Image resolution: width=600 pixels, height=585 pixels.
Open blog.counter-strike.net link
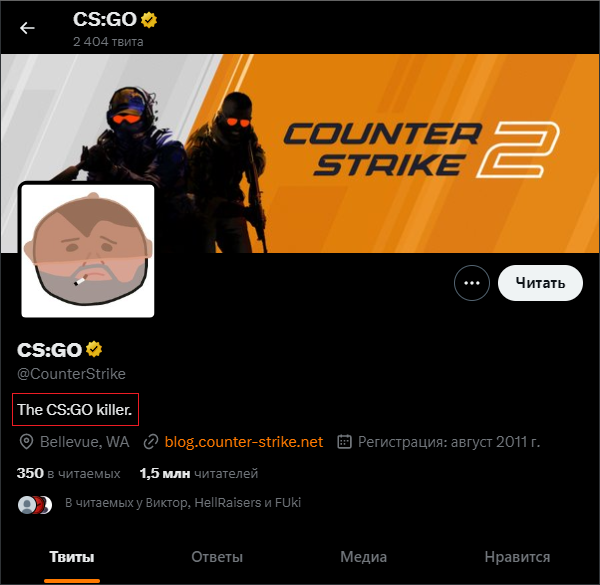coord(244,442)
